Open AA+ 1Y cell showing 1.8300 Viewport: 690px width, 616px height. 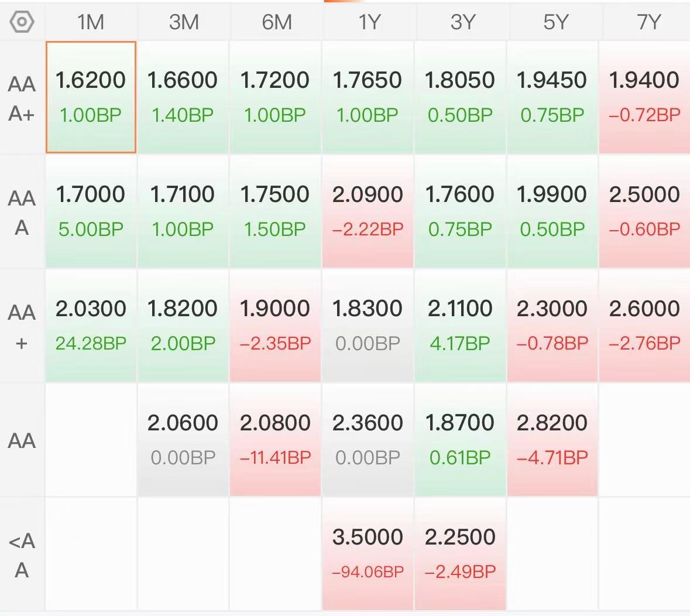pyautogui.click(x=368, y=326)
